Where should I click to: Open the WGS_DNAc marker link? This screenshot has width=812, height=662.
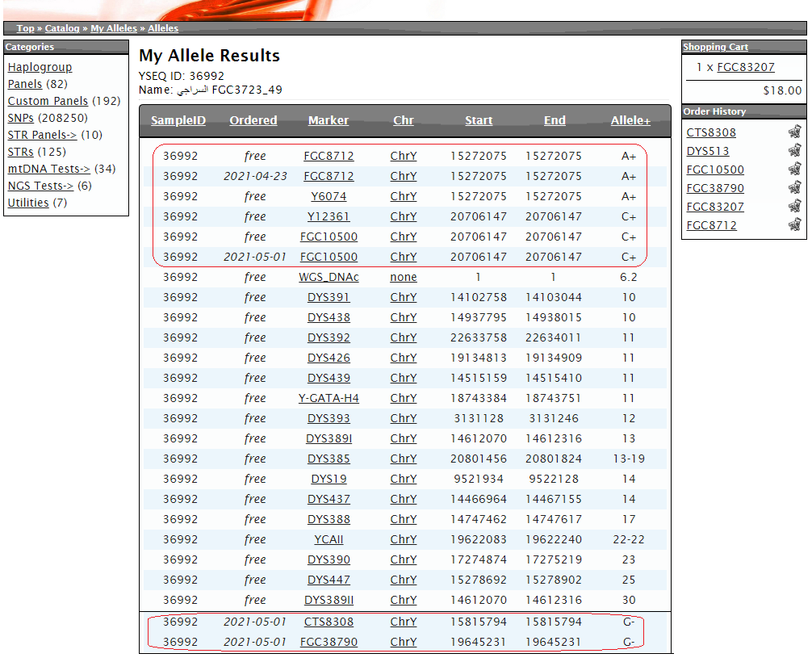(329, 277)
